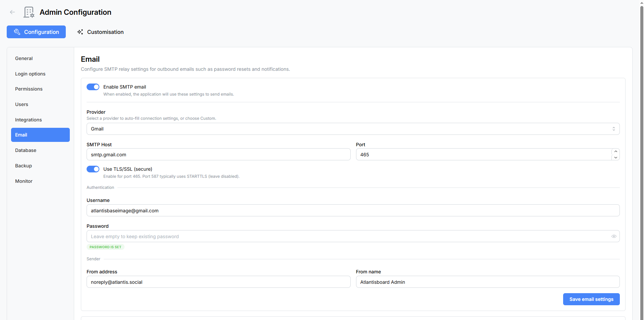
Task: Click the Configuration tab button
Action: point(36,32)
